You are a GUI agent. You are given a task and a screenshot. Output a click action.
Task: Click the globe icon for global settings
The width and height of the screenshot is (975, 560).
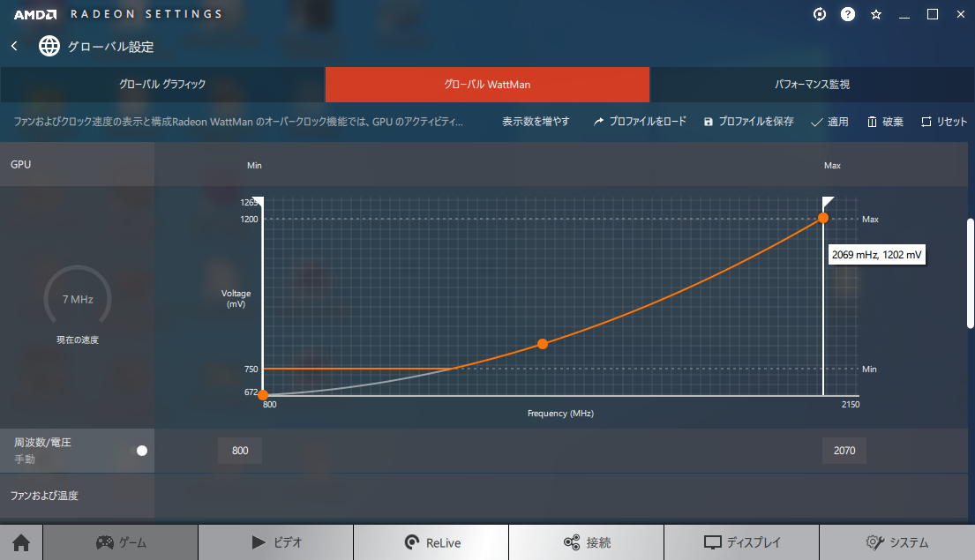(49, 46)
